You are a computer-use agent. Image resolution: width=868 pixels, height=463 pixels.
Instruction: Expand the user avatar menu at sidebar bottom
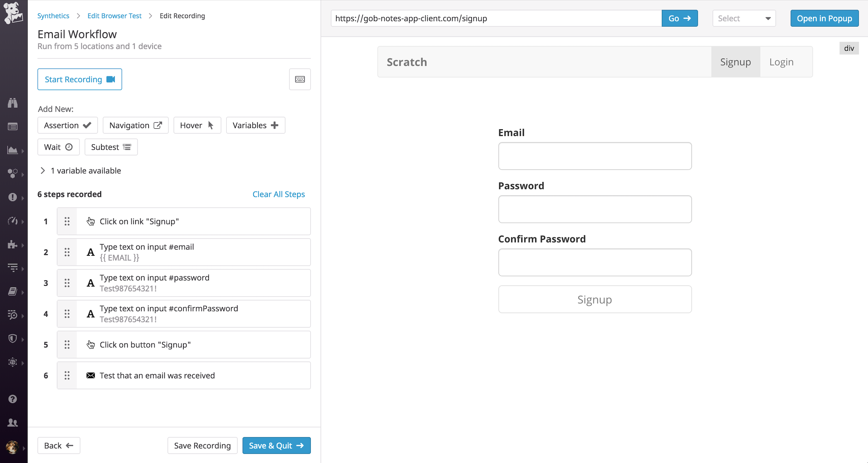[13, 448]
